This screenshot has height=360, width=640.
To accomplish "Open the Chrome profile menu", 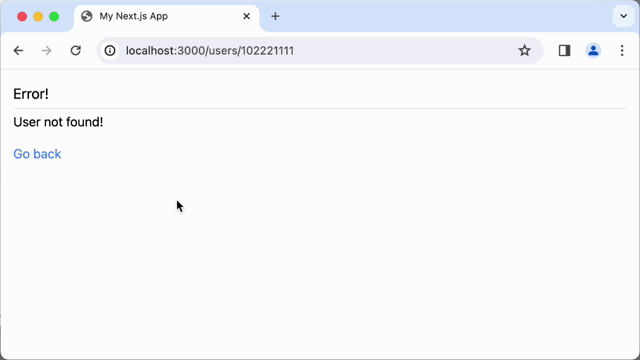I will [x=593, y=51].
